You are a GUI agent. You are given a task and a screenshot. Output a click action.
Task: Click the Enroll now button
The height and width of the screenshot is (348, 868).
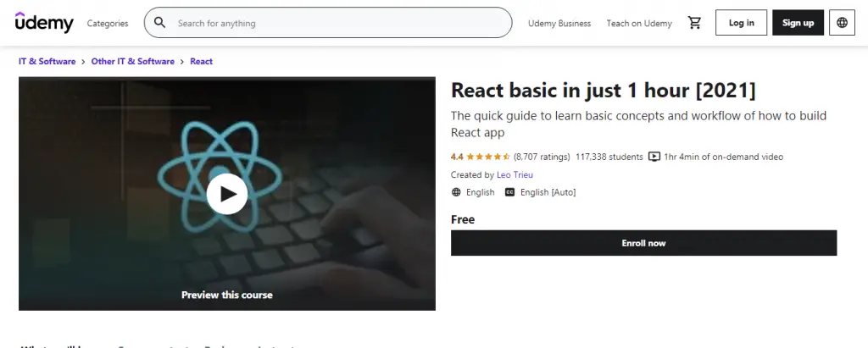pos(643,243)
